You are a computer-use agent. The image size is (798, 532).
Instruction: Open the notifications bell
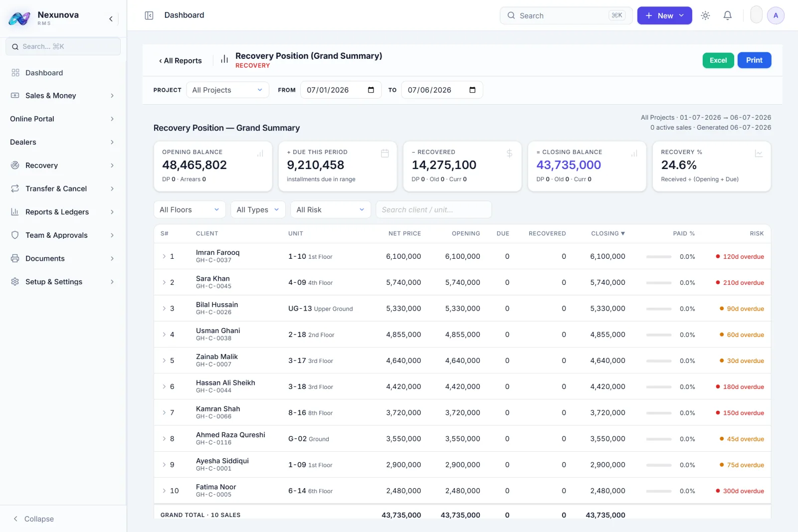[x=728, y=15]
